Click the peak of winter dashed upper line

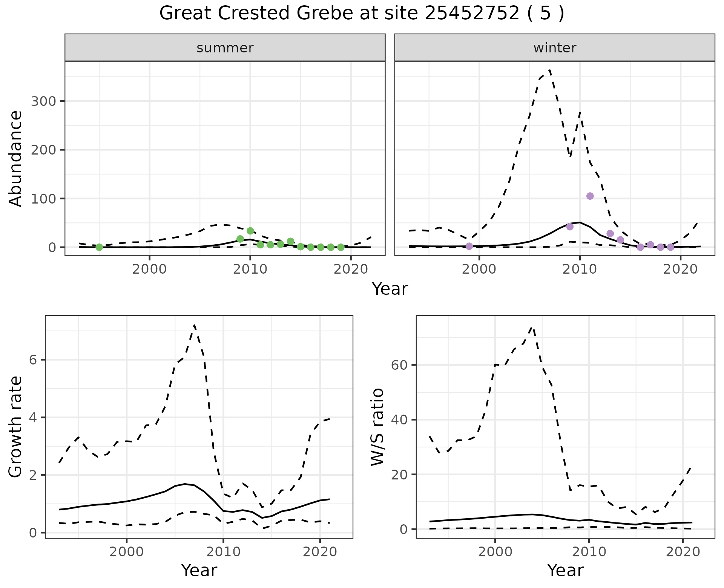pos(550,70)
